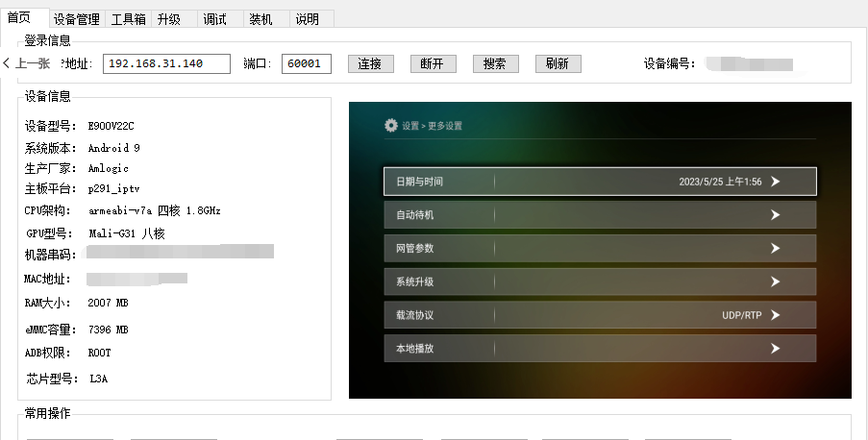This screenshot has height=440, width=868.
Task: Click the manufacturer value Amlogic
Action: click(108, 168)
